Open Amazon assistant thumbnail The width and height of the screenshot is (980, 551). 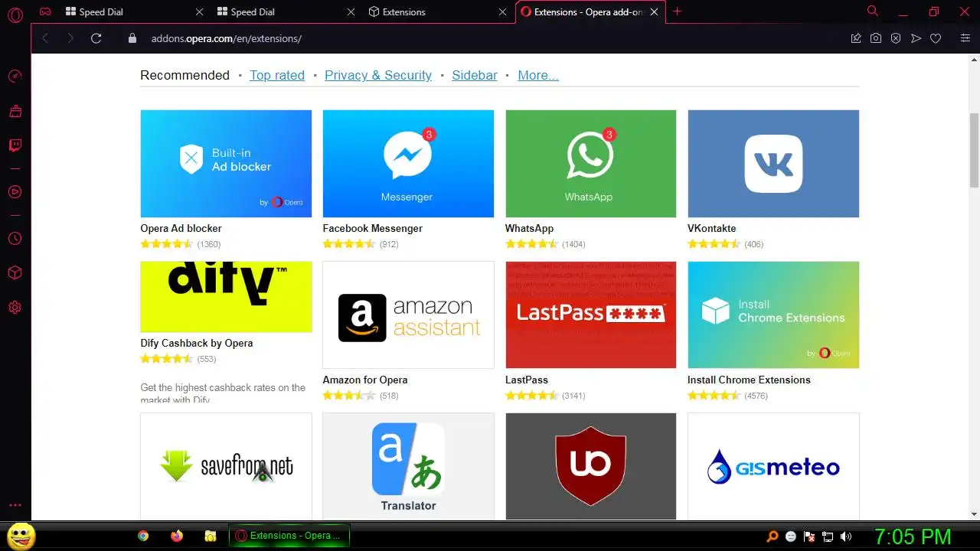click(408, 315)
